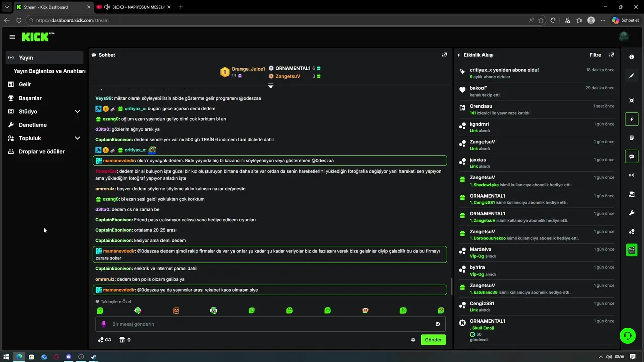Show hidden system tray icons

tap(601, 357)
